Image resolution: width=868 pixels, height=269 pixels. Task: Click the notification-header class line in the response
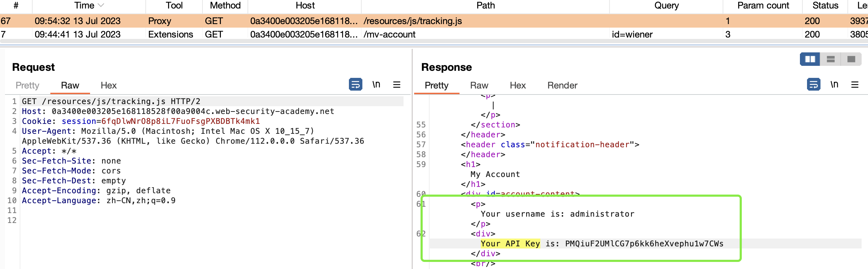point(550,144)
